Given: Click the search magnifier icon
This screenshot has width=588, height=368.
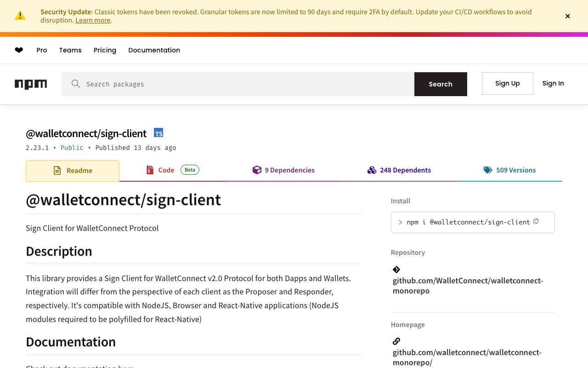Looking at the screenshot, I should click(x=76, y=84).
